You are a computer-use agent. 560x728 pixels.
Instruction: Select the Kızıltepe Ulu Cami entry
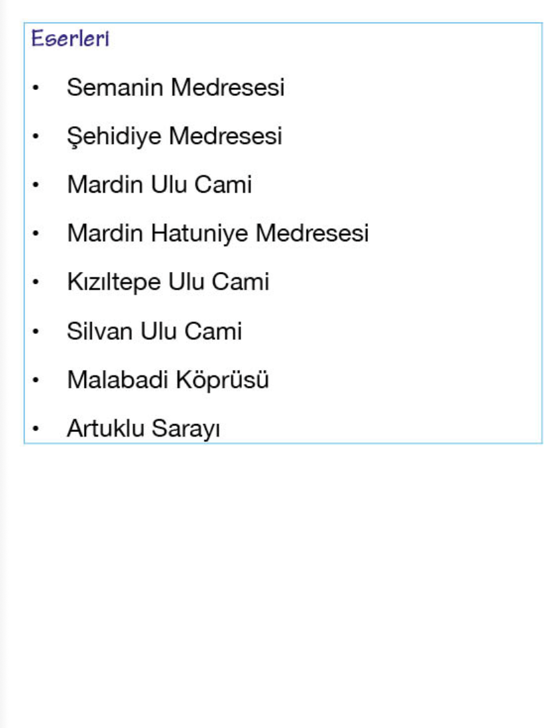(x=168, y=282)
